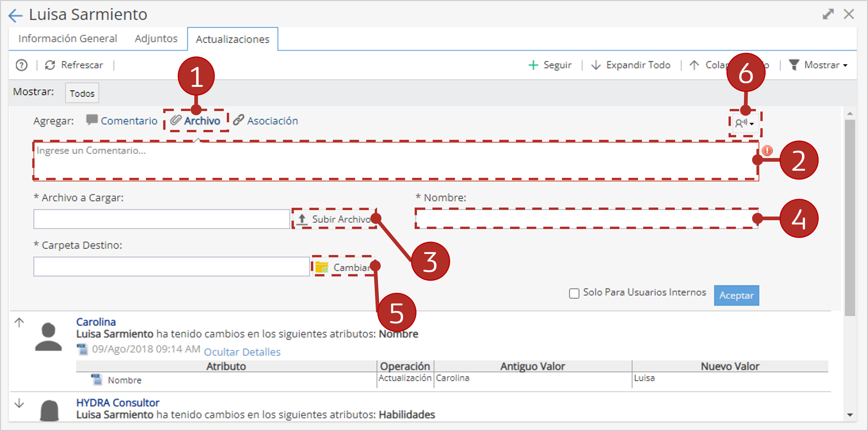Open the user visibility dropdown
The width and height of the screenshot is (868, 431).
[x=744, y=123]
